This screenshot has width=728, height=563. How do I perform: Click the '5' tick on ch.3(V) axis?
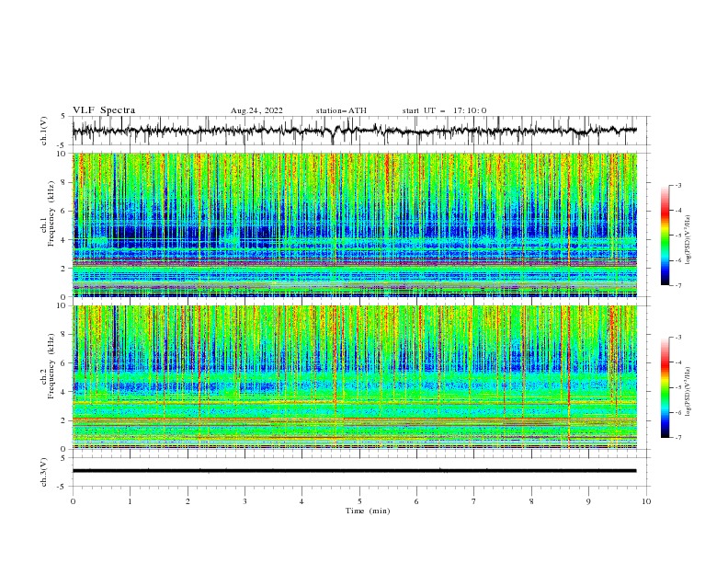pyautogui.click(x=63, y=457)
